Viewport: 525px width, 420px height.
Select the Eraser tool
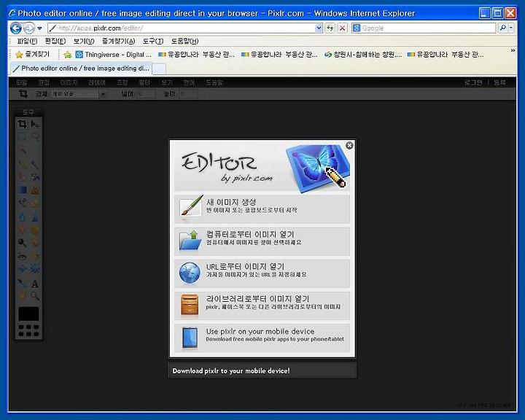tap(22, 177)
